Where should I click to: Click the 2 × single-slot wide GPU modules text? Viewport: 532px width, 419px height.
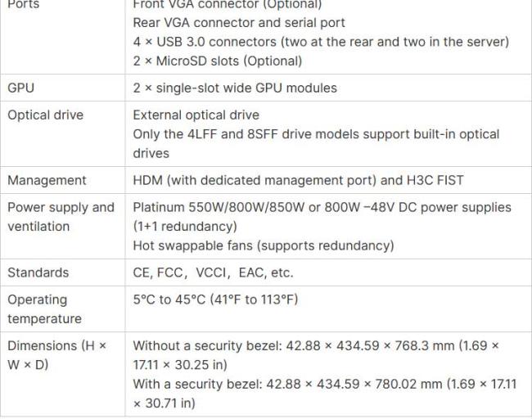coord(235,88)
